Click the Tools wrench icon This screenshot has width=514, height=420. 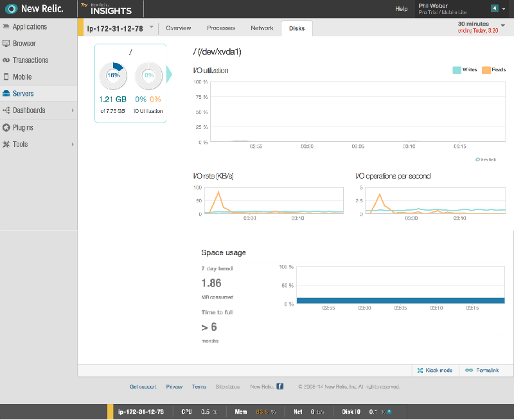point(6,144)
